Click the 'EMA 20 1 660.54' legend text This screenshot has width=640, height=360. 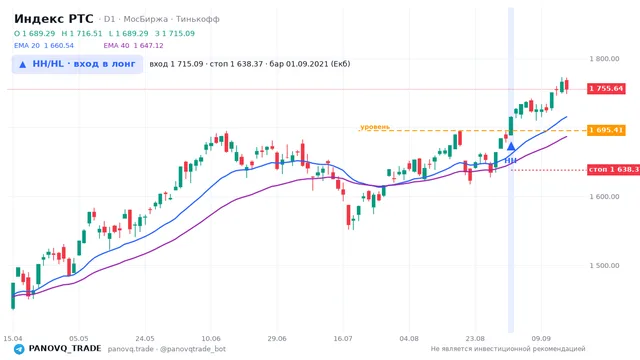pos(44,46)
